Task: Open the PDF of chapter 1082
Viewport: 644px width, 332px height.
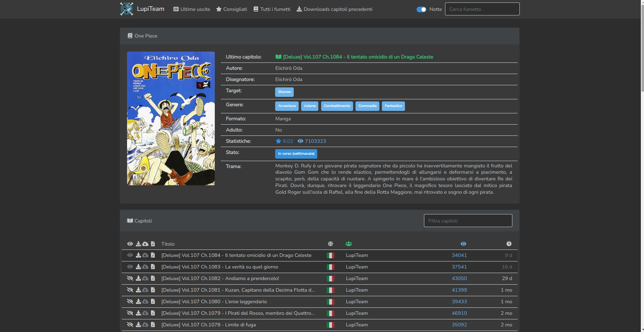Action: (153, 278)
